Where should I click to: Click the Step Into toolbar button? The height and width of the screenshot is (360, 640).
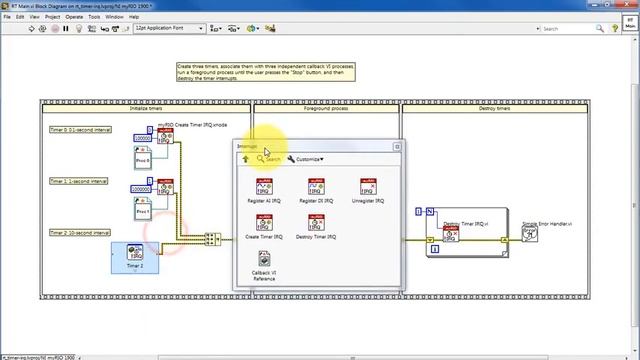(104, 29)
